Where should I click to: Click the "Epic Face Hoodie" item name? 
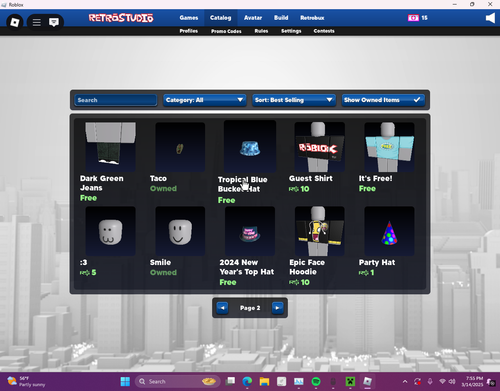coord(307,267)
